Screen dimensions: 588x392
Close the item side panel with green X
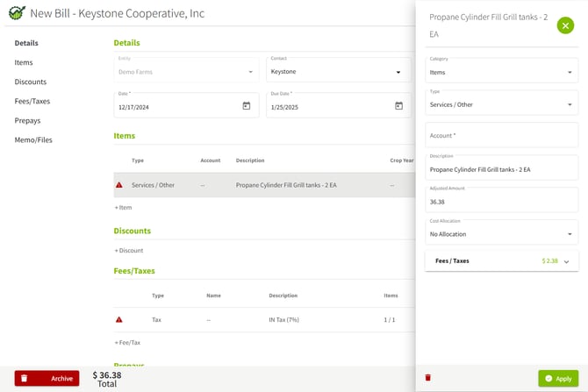[x=565, y=26]
